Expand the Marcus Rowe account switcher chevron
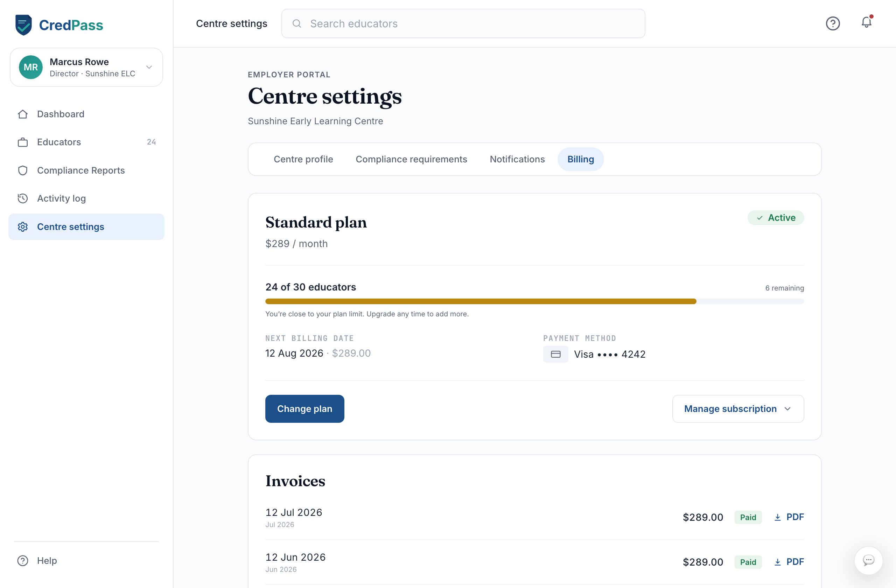 coord(149,67)
